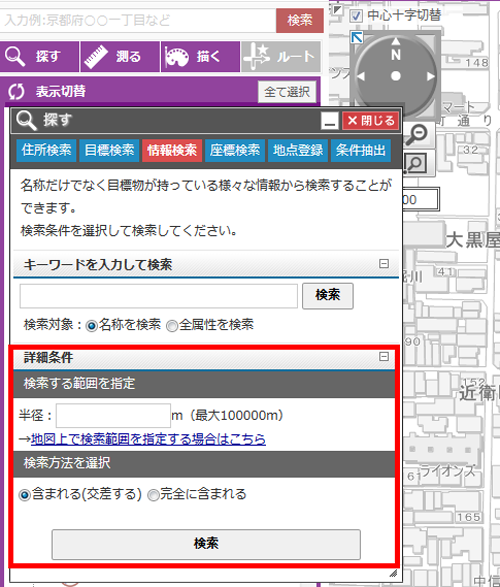Pan map north with compass arrow

396,41
